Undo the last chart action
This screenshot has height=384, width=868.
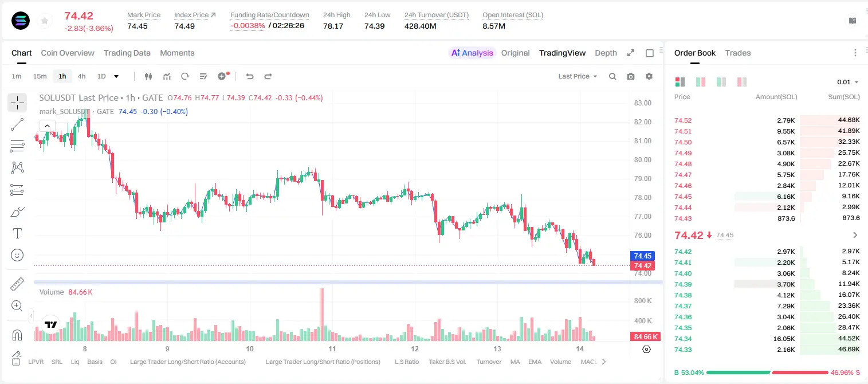[x=250, y=76]
